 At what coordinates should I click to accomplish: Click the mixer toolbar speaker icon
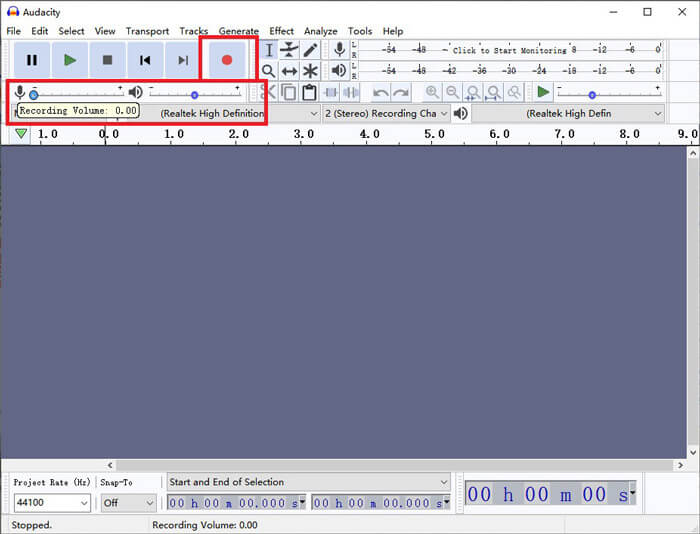click(x=135, y=92)
